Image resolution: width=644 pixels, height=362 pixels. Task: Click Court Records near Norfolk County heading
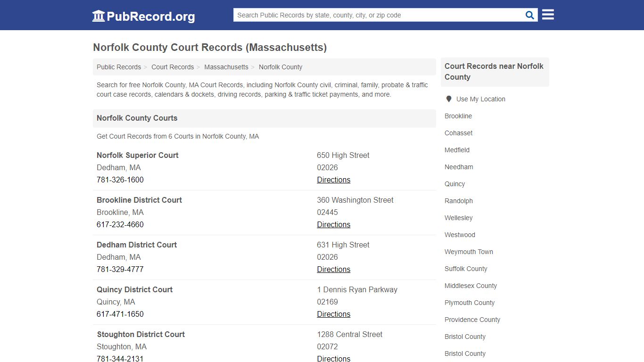click(494, 72)
